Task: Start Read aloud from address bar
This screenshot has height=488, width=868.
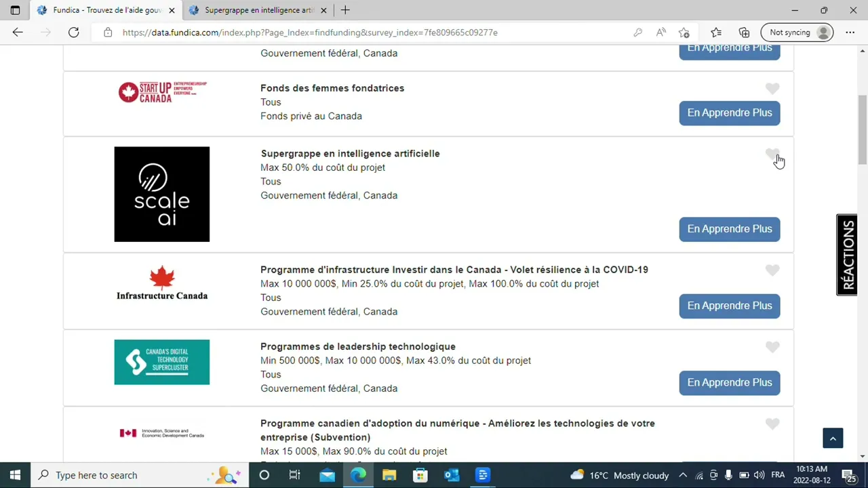Action: 660,33
